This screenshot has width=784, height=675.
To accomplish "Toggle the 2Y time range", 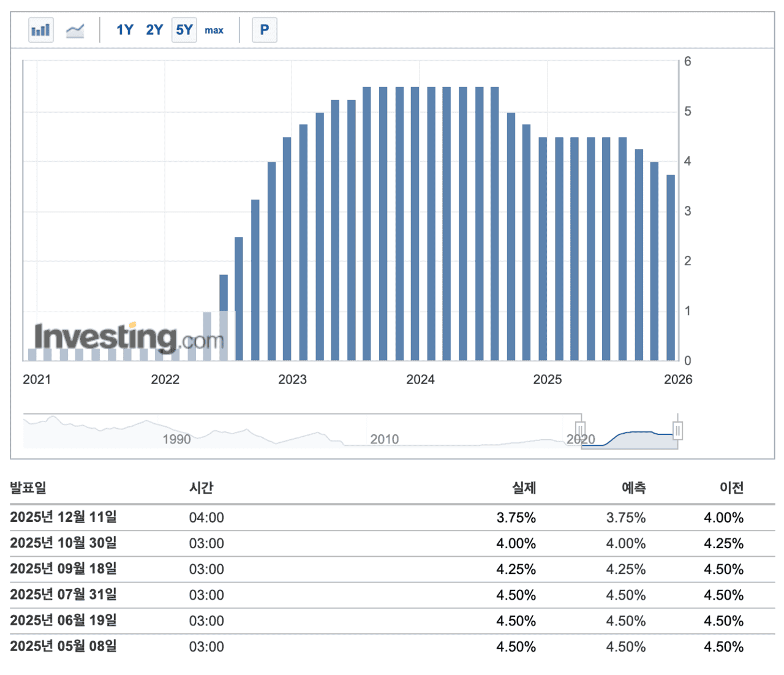I will point(154,29).
